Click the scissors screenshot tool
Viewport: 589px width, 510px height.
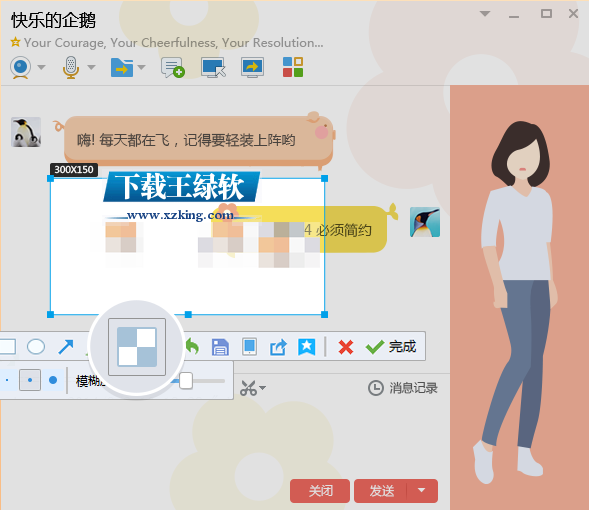(248, 388)
